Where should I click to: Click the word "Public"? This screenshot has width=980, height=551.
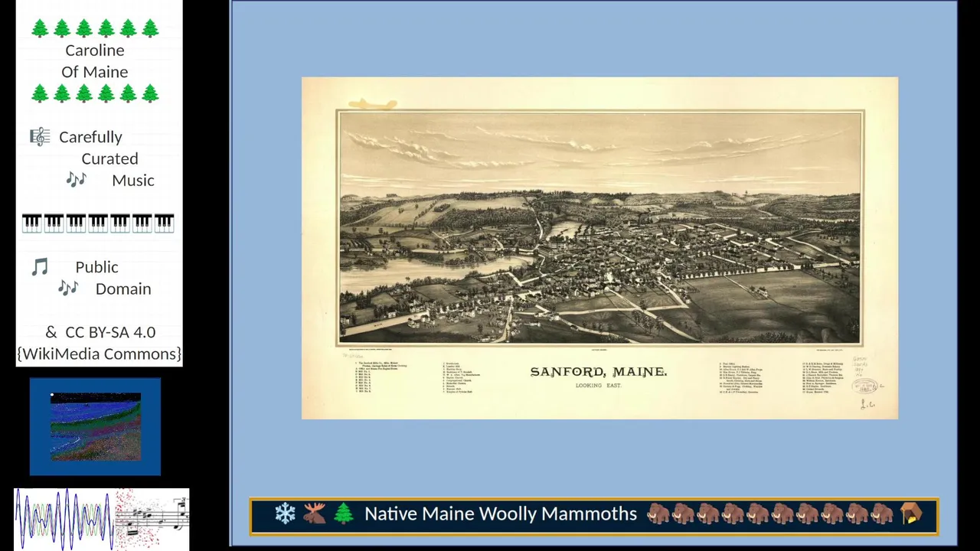(96, 267)
